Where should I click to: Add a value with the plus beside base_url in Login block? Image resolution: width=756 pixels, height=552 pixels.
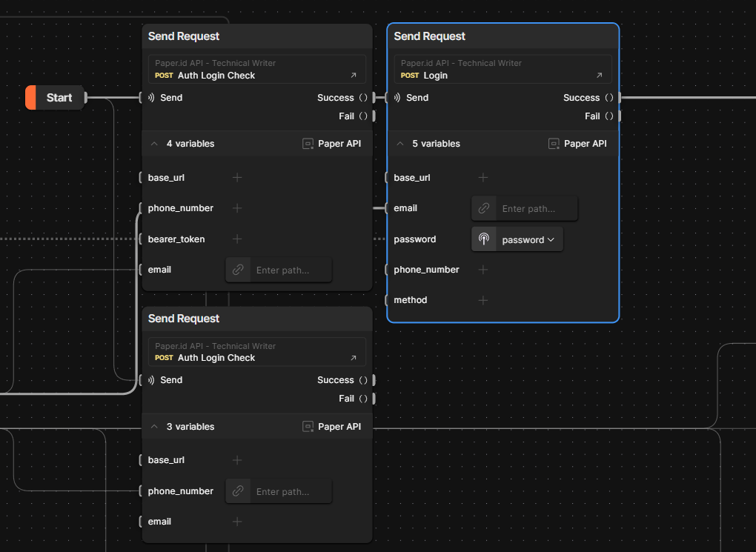483,177
